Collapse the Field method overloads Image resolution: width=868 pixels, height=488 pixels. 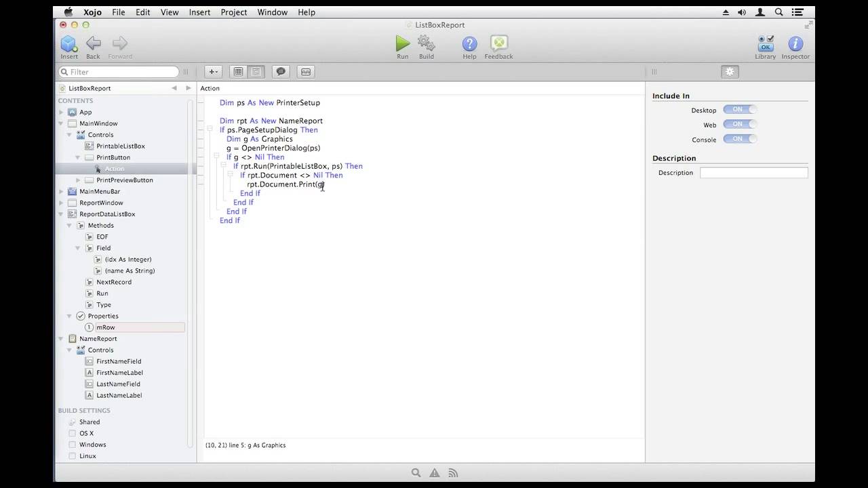78,248
